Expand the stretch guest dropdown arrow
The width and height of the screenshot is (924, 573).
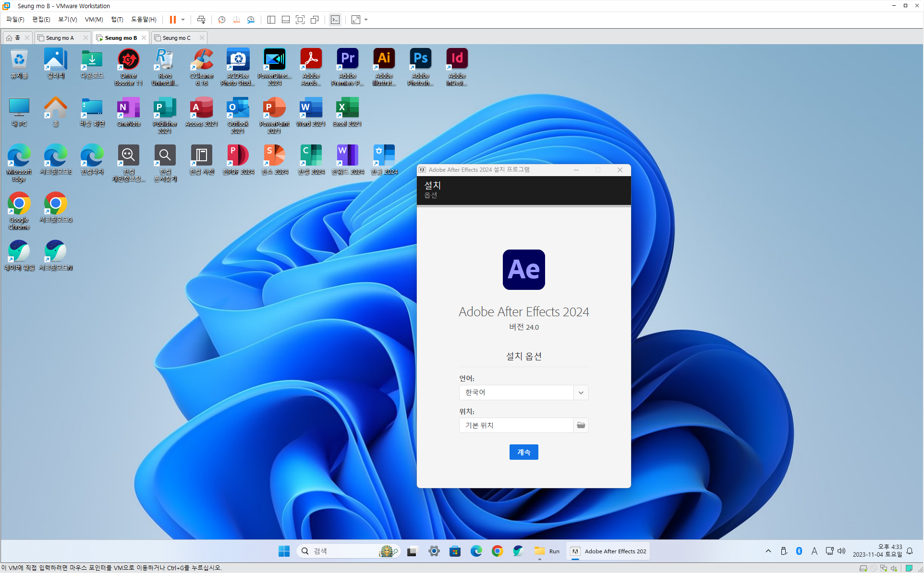366,20
